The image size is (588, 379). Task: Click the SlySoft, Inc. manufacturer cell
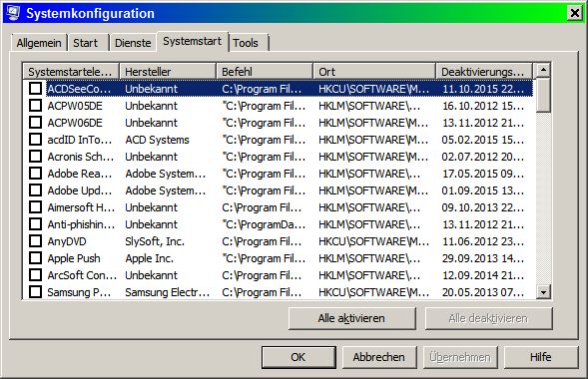155,241
